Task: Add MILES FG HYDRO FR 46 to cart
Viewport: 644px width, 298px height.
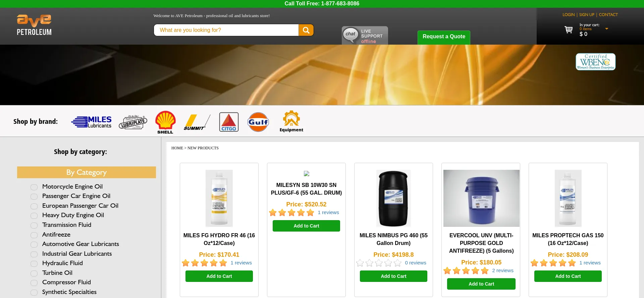Action: click(219, 276)
